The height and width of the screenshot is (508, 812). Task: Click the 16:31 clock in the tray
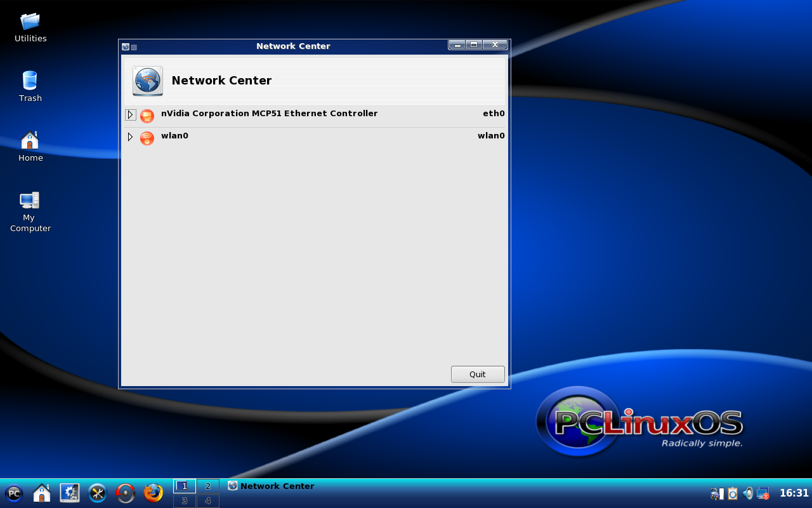click(794, 493)
